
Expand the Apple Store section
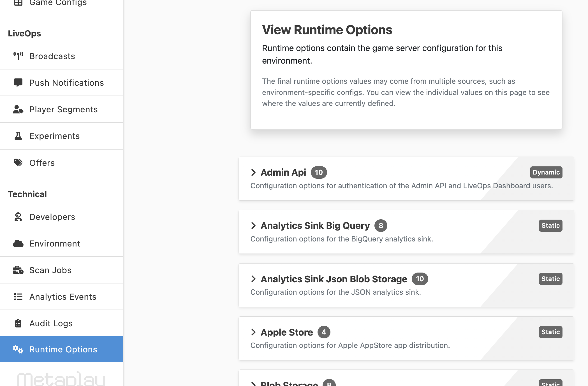253,332
